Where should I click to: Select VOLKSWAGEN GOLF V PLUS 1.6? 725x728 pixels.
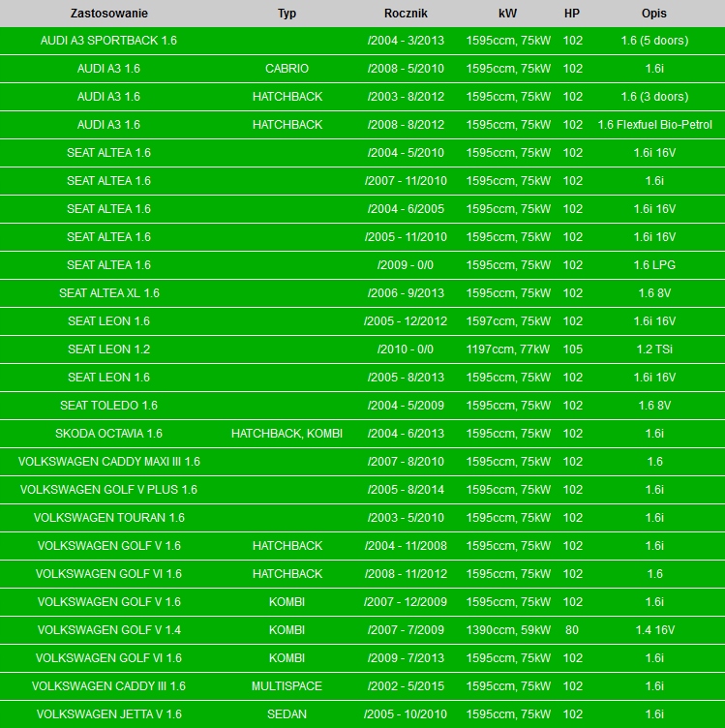(x=109, y=490)
